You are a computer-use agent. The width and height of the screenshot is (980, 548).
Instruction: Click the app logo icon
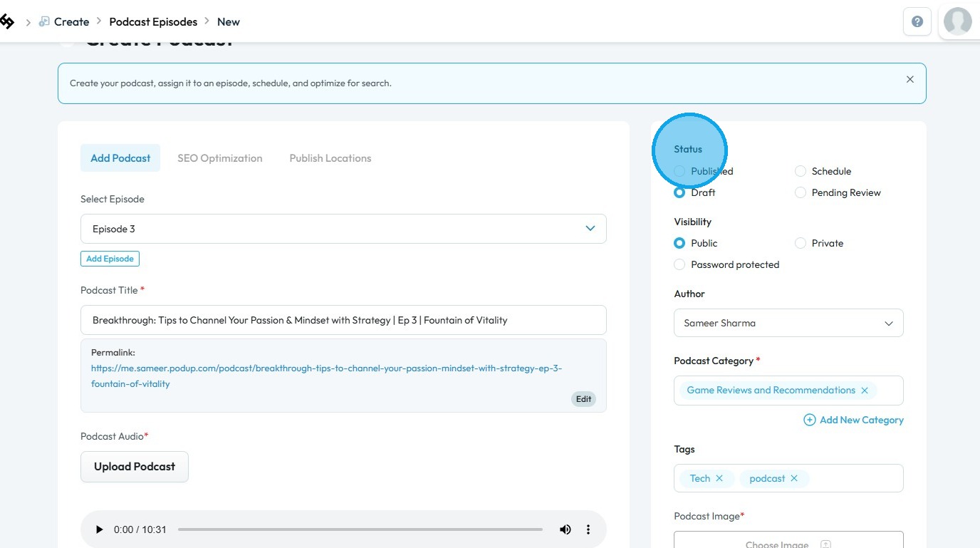coord(6,22)
